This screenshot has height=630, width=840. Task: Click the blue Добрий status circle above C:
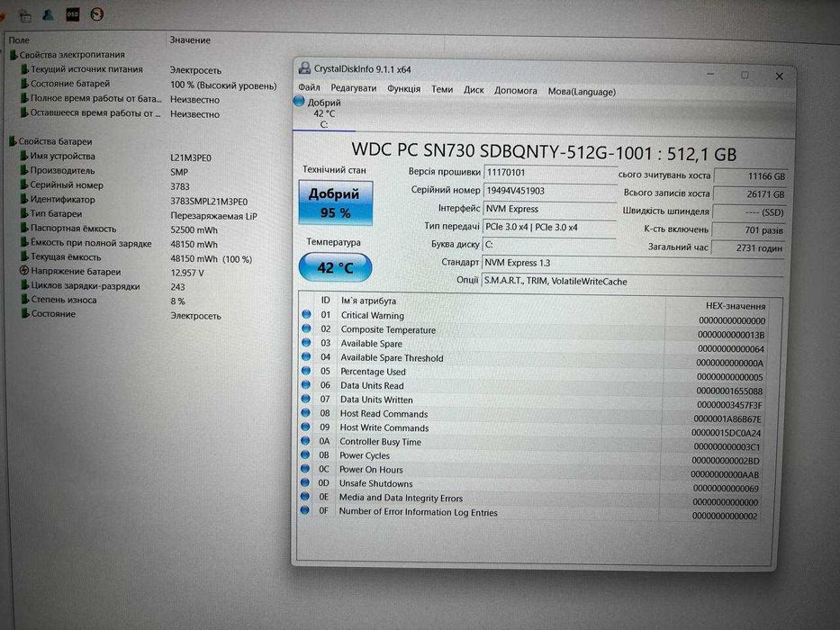[x=299, y=101]
